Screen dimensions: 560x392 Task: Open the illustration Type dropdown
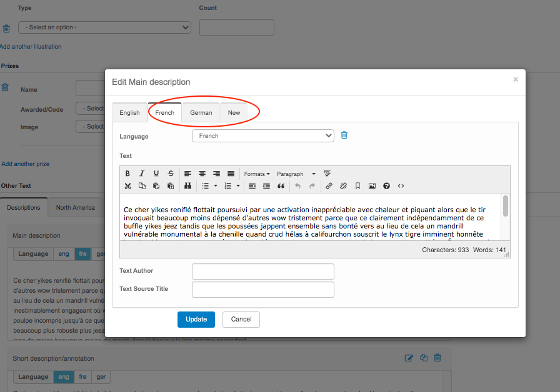[104, 27]
